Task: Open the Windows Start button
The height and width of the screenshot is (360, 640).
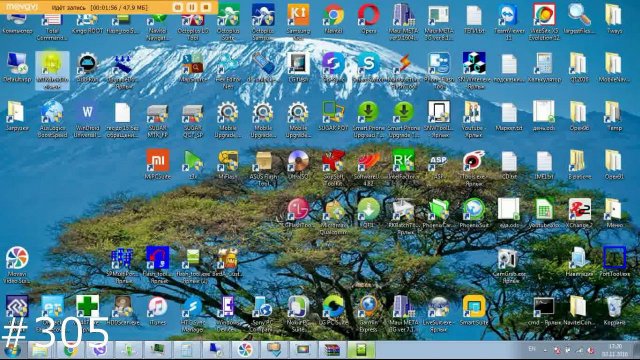Action: tap(12, 350)
